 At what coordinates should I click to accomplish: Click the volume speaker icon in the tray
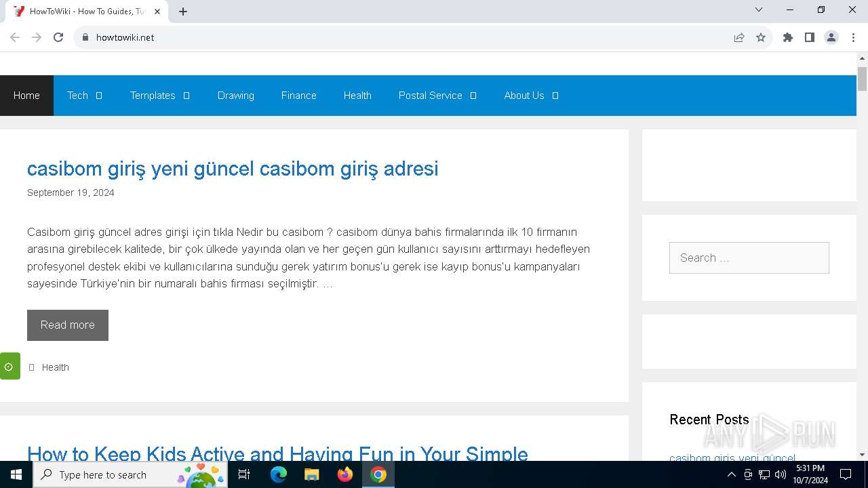[x=780, y=474]
